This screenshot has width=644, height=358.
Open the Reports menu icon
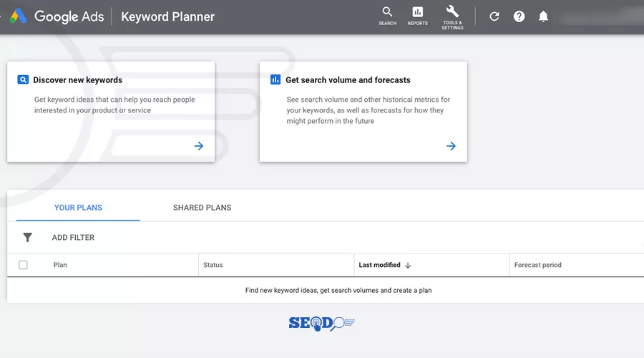tap(417, 16)
